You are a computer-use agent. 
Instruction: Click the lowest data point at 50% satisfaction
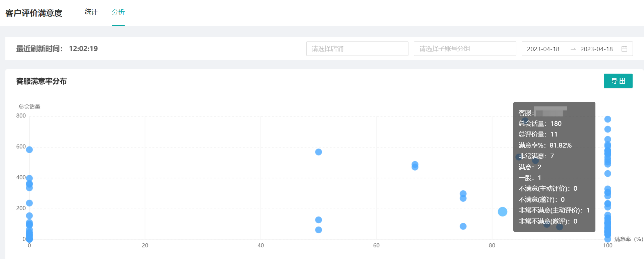pyautogui.click(x=318, y=230)
